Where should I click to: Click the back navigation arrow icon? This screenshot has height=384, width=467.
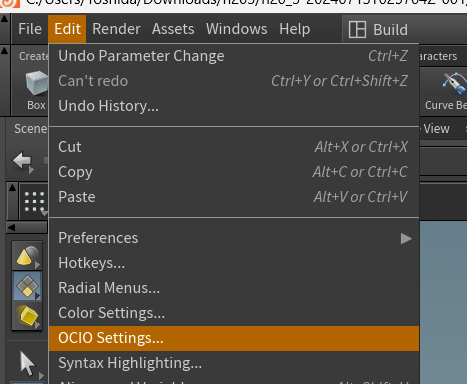(23, 161)
